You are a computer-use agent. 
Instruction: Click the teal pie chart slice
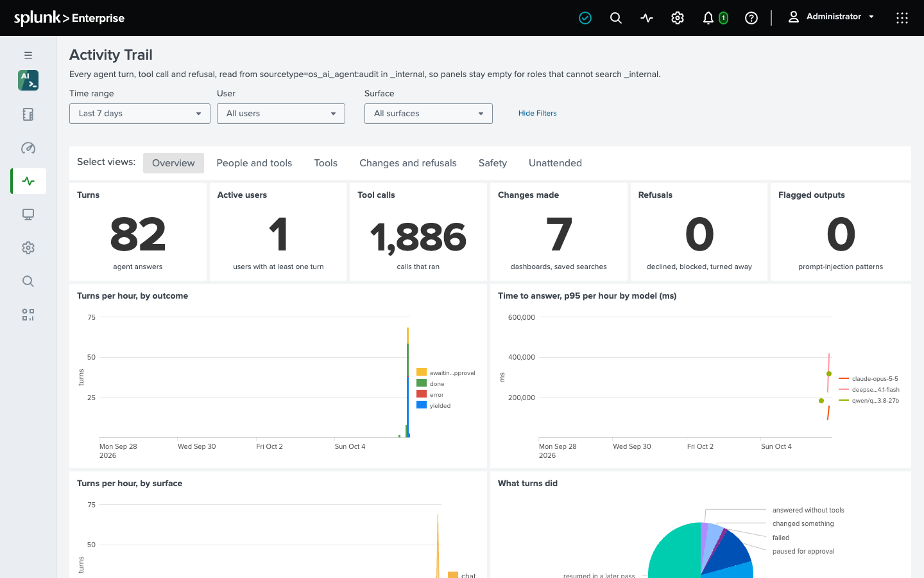click(x=674, y=552)
